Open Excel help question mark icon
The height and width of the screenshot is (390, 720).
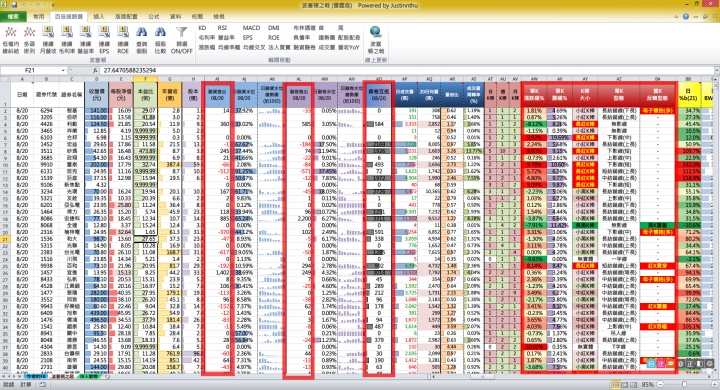[686, 16]
